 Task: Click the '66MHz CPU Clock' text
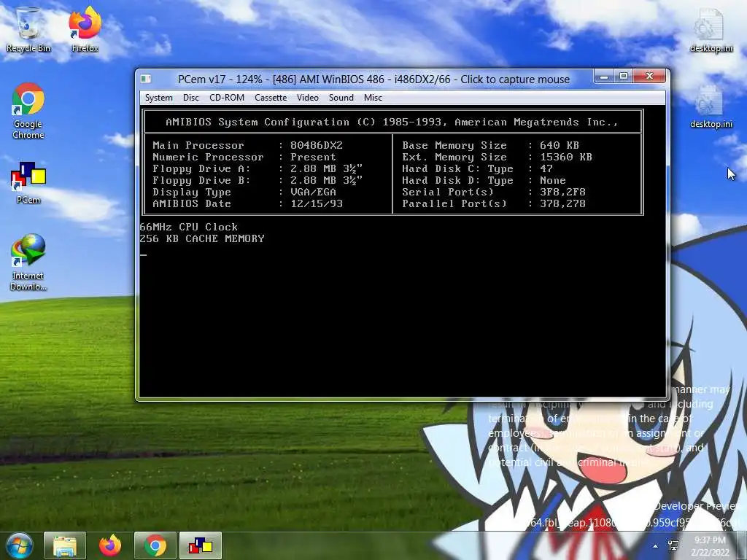[x=189, y=227]
